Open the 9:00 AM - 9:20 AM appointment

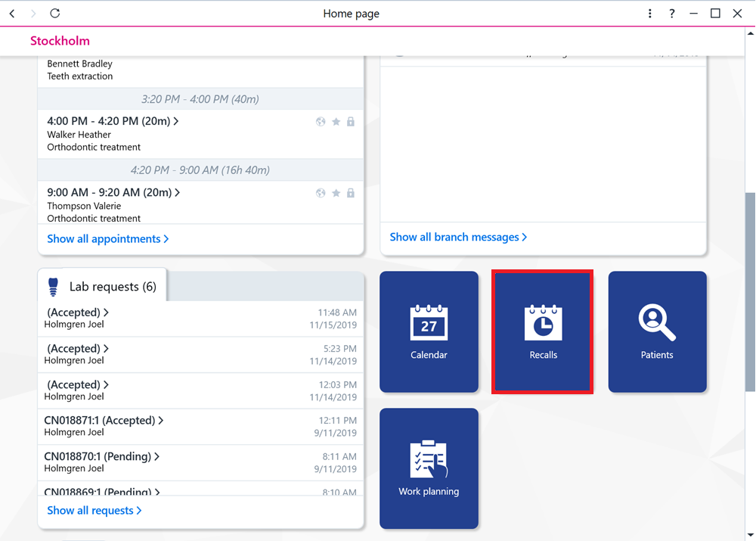[113, 192]
